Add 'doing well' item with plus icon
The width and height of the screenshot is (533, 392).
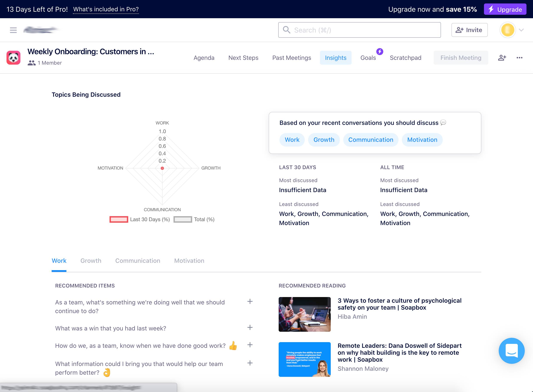point(250,301)
